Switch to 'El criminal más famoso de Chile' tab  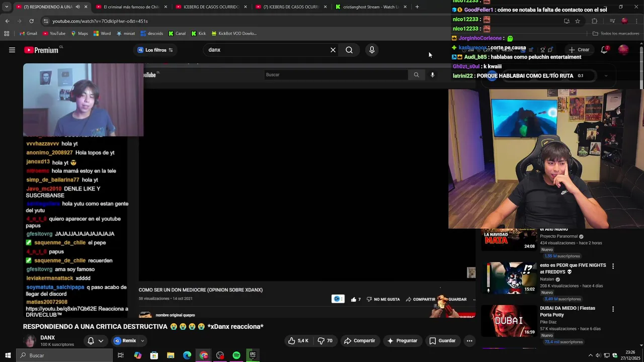(x=132, y=7)
